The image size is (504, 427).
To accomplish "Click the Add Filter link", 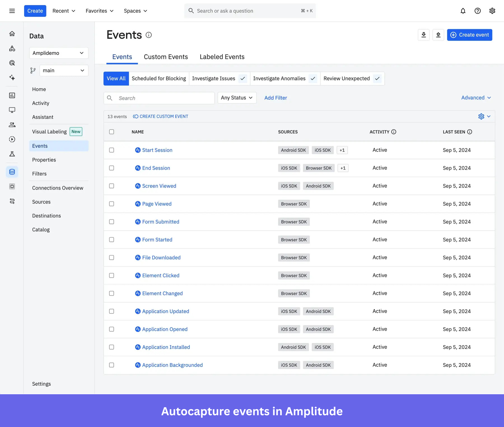I will click(x=276, y=98).
